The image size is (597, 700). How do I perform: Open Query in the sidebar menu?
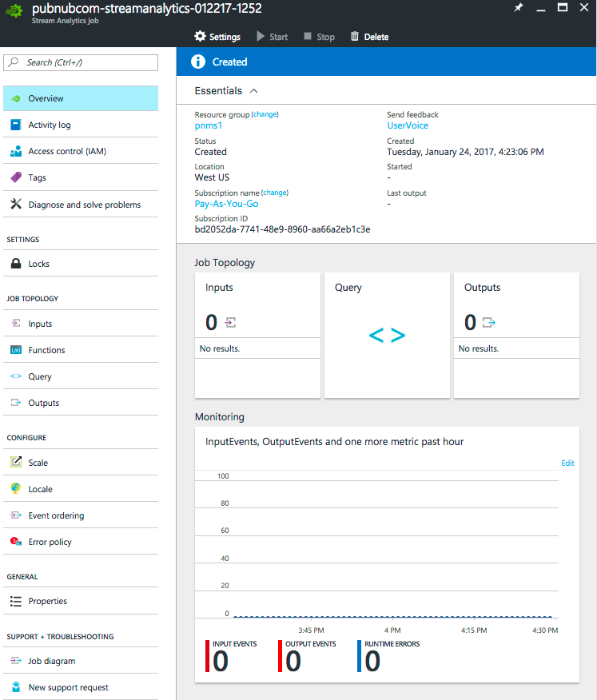tap(81, 376)
